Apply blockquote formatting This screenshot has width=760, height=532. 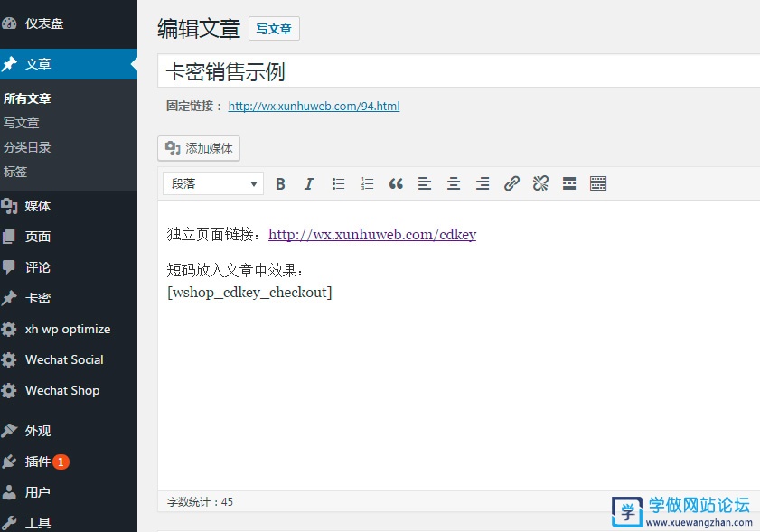(x=396, y=183)
